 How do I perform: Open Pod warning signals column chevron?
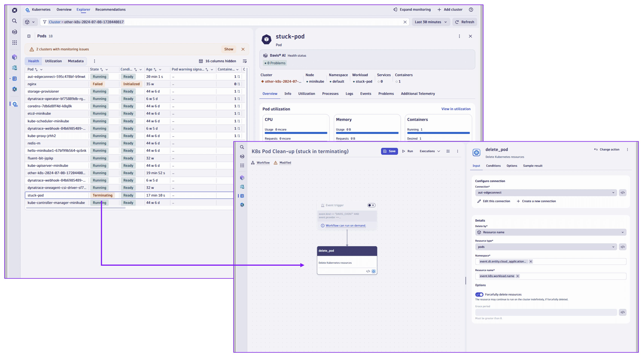point(212,69)
